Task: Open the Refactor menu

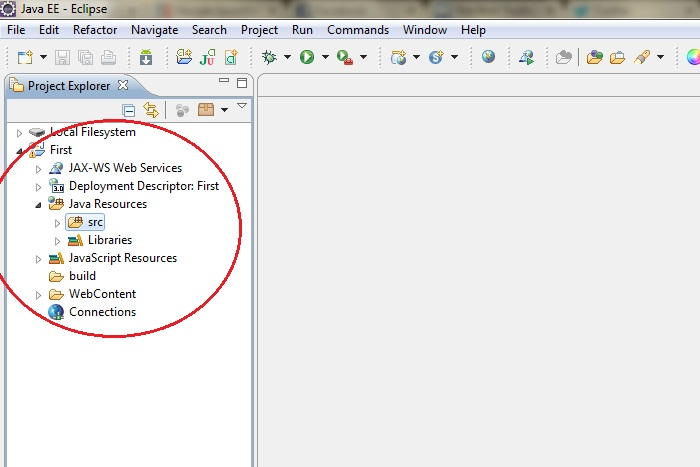Action: pyautogui.click(x=95, y=30)
